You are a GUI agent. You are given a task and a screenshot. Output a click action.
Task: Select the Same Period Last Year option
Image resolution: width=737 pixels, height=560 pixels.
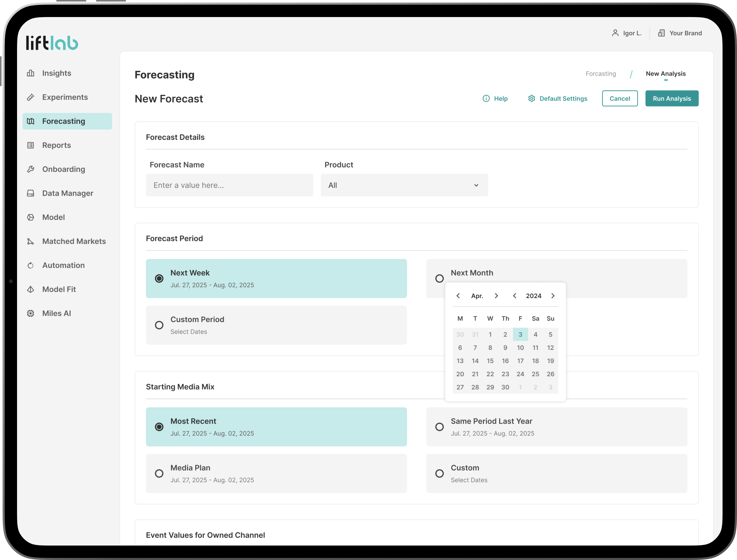(440, 427)
